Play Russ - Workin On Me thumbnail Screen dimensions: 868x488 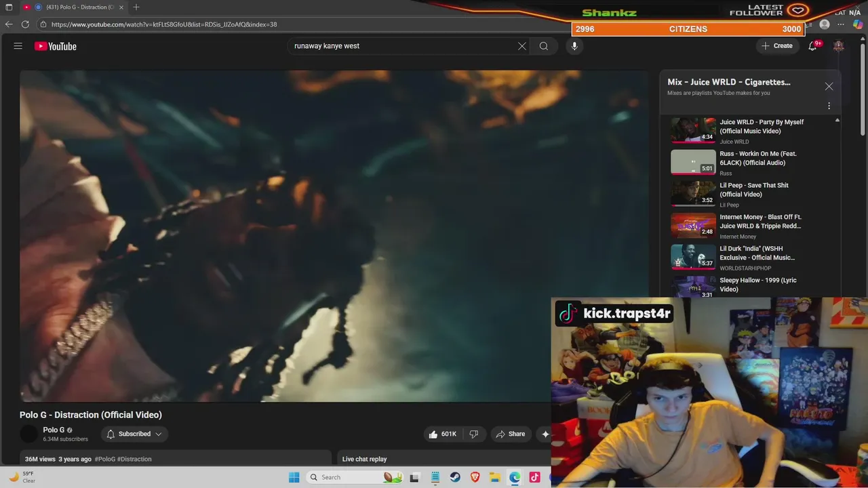click(693, 162)
